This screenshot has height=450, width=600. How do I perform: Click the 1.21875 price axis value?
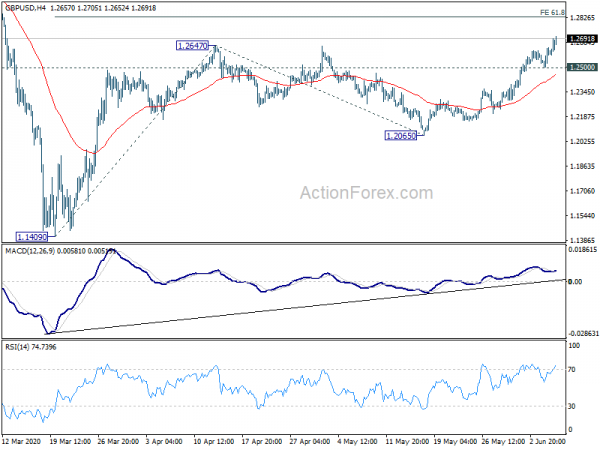coord(582,117)
